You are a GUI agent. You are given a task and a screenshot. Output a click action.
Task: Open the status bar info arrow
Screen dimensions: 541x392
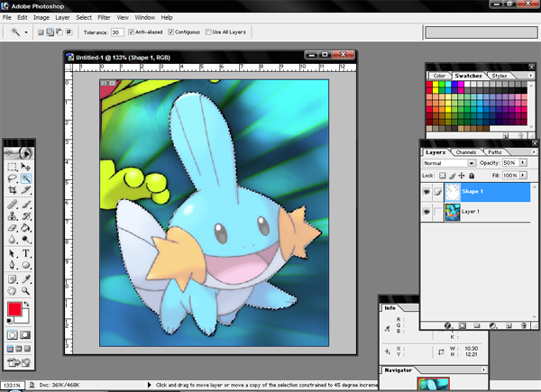tap(149, 385)
